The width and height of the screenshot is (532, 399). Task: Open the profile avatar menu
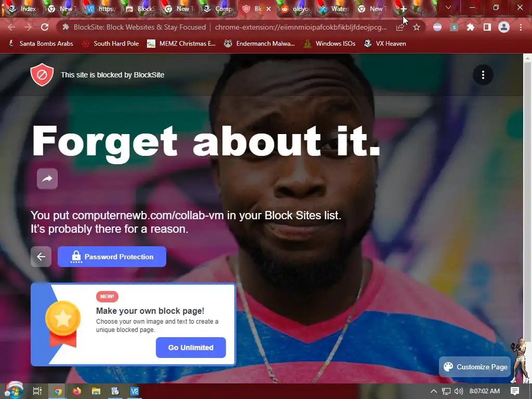[x=504, y=27]
